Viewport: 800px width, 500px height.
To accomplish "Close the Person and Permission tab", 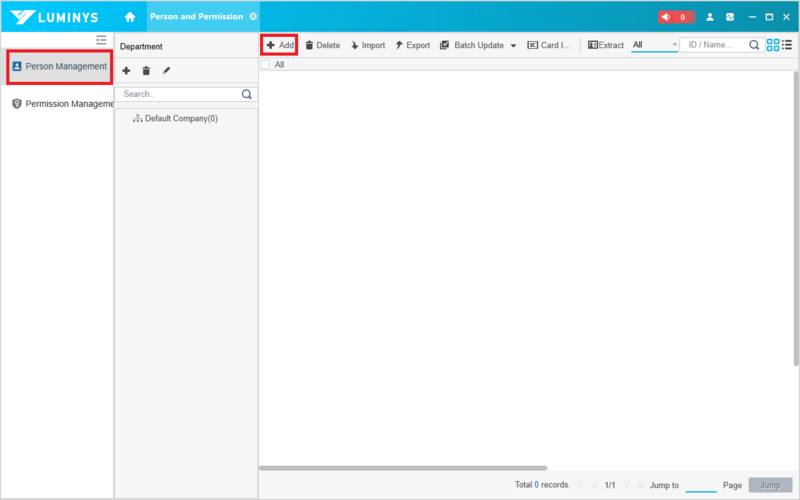I will point(253,16).
